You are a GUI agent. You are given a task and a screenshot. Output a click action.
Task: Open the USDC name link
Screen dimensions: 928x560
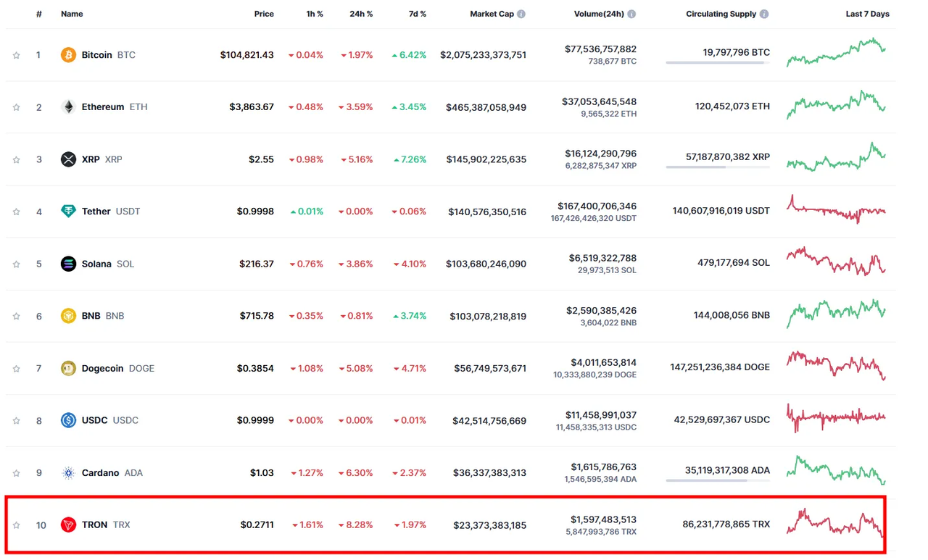[x=110, y=420]
